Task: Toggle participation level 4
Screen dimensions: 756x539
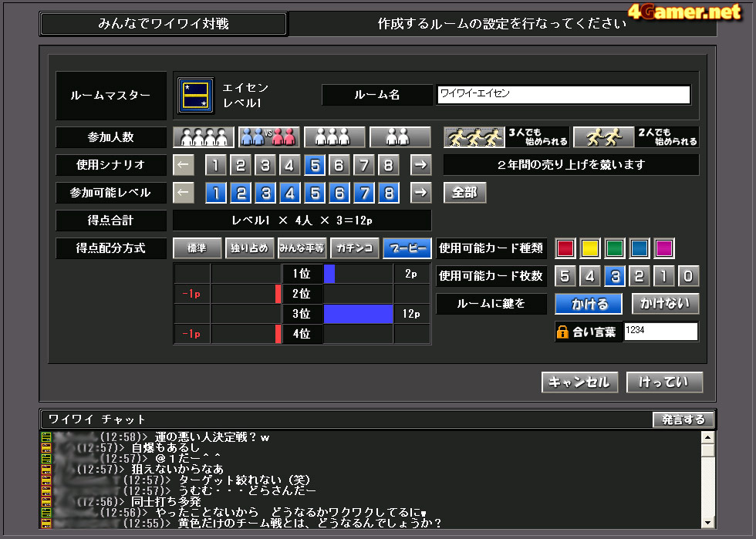Action: pos(290,193)
